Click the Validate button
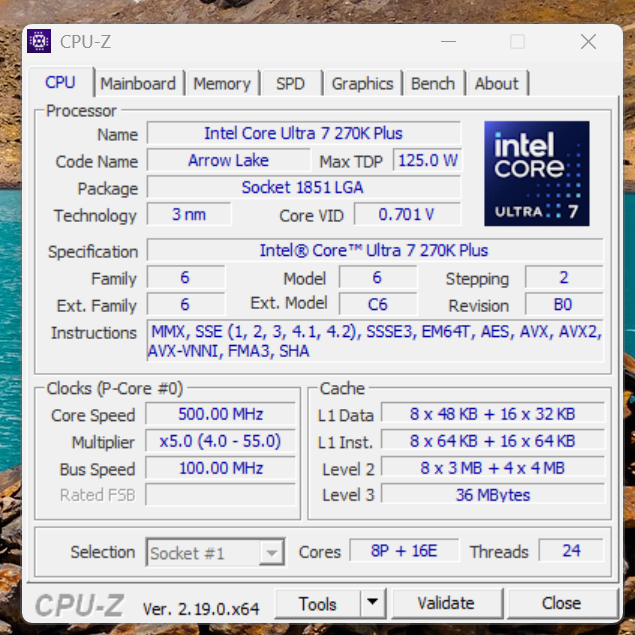635x635 pixels. pyautogui.click(x=446, y=603)
